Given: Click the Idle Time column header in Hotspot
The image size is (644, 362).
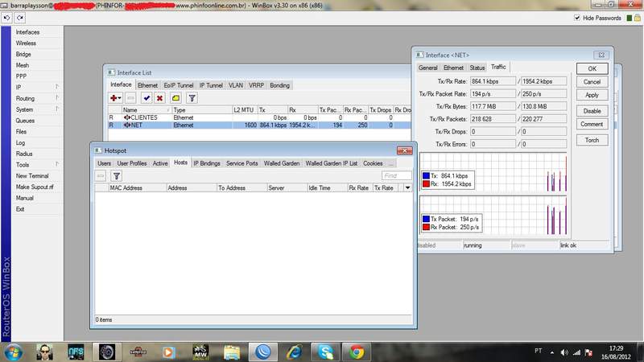Looking at the screenshot, I should click(x=327, y=188).
